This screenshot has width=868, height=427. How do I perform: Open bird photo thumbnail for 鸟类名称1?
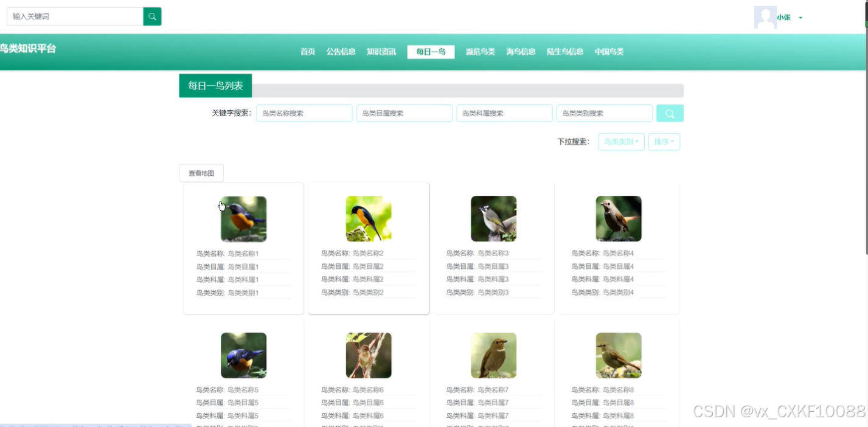coord(244,219)
